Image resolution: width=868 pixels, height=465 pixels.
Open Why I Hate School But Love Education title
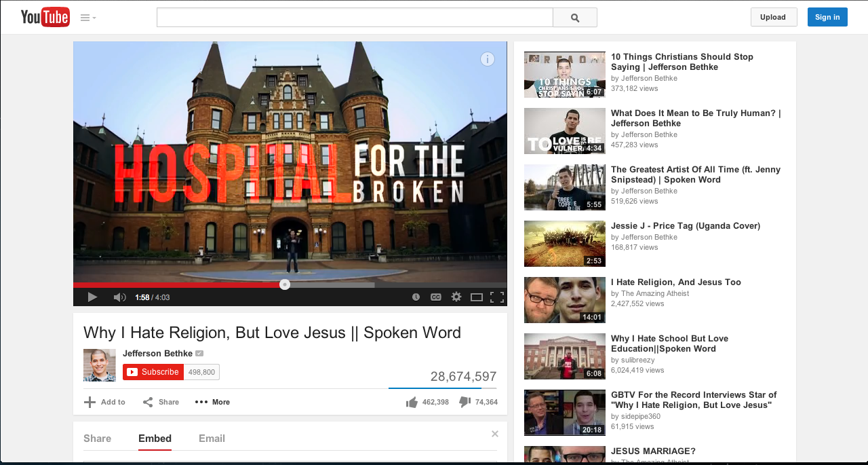coord(669,343)
